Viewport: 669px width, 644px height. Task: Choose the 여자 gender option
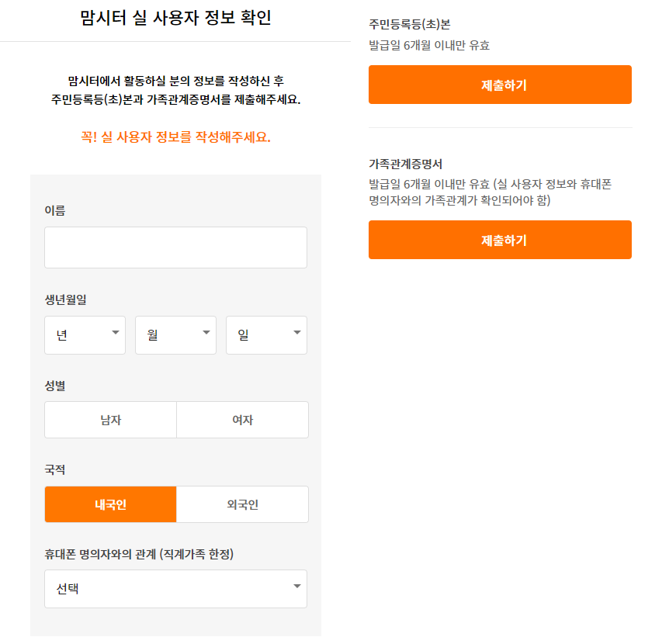tap(242, 420)
